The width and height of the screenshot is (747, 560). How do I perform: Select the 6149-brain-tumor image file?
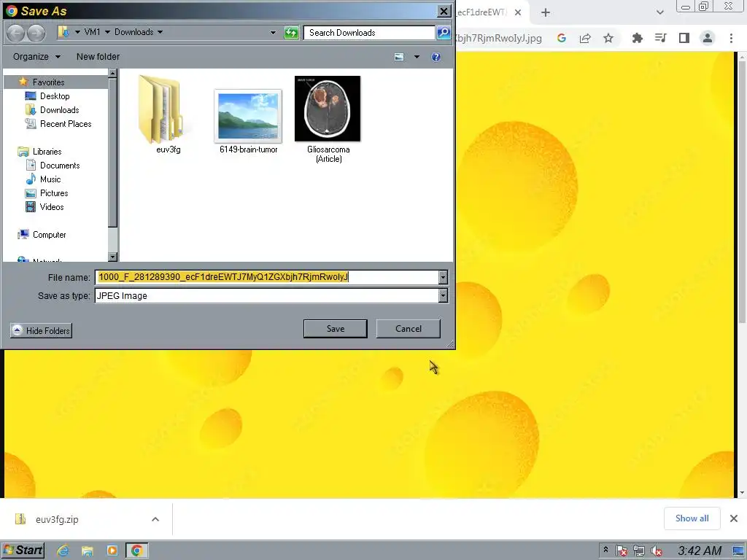pos(248,122)
